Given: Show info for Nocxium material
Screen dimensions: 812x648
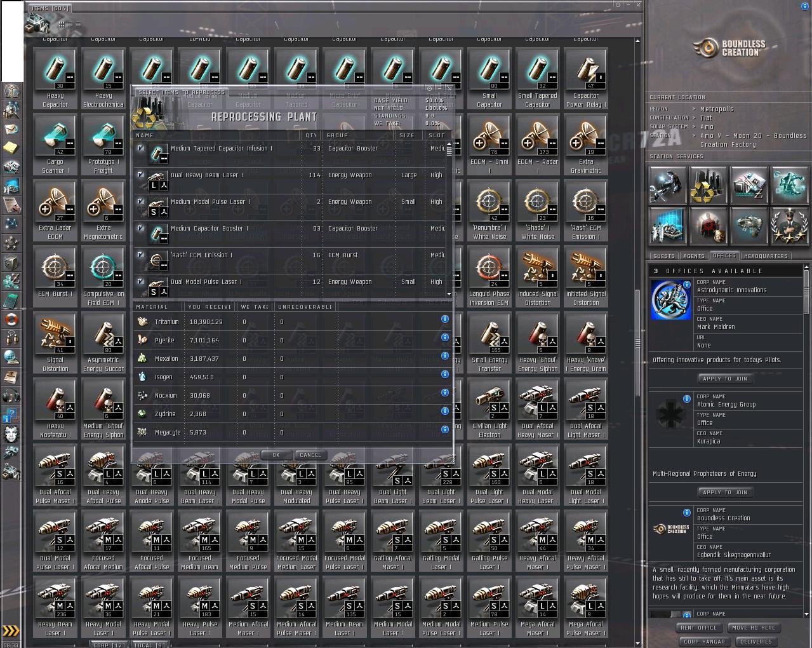Looking at the screenshot, I should [x=445, y=393].
